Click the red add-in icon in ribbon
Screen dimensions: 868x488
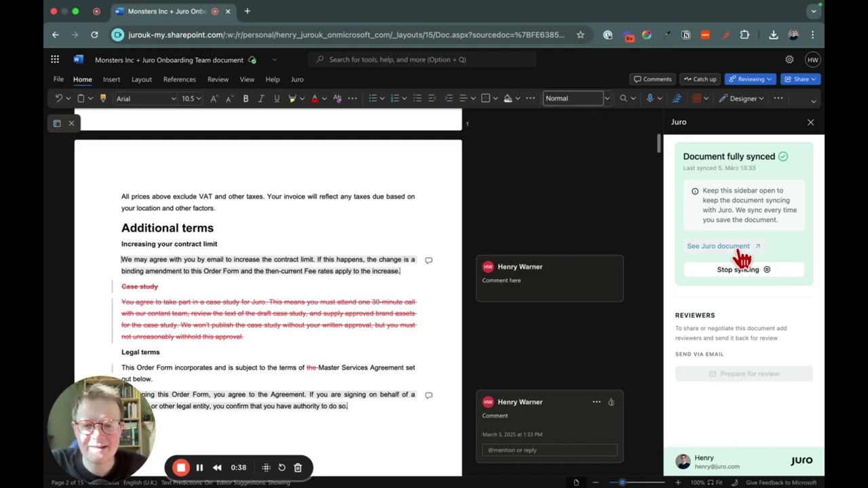pyautogui.click(x=696, y=98)
